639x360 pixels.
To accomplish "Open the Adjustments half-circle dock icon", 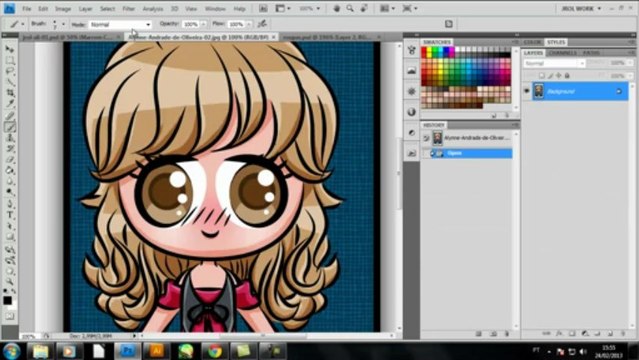I will tap(411, 133).
